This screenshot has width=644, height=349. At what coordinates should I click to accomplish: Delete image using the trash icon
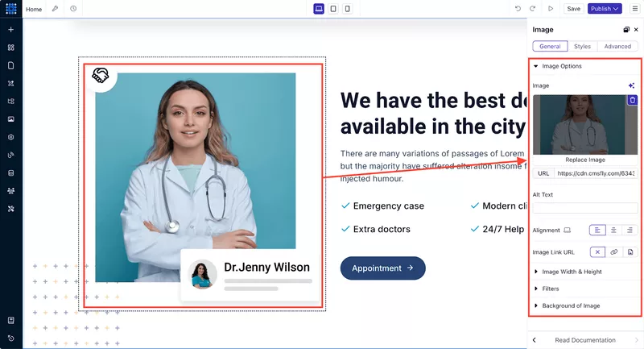632,100
